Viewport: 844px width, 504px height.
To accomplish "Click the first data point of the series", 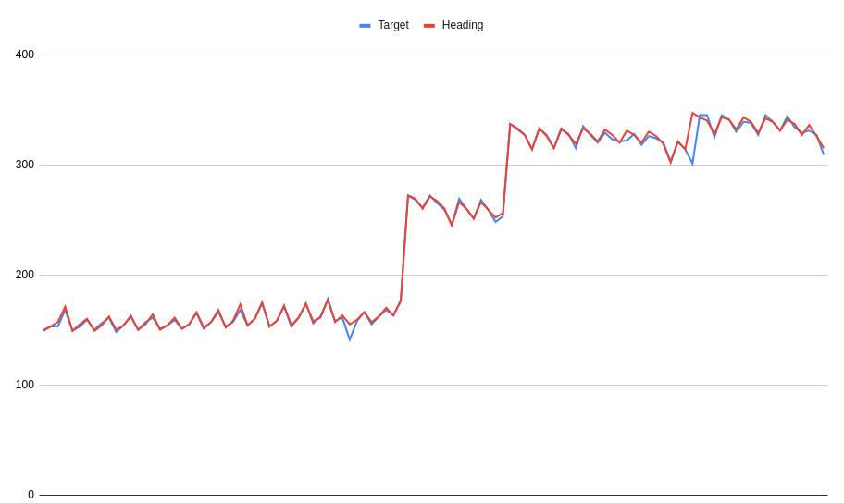I will (x=44, y=330).
